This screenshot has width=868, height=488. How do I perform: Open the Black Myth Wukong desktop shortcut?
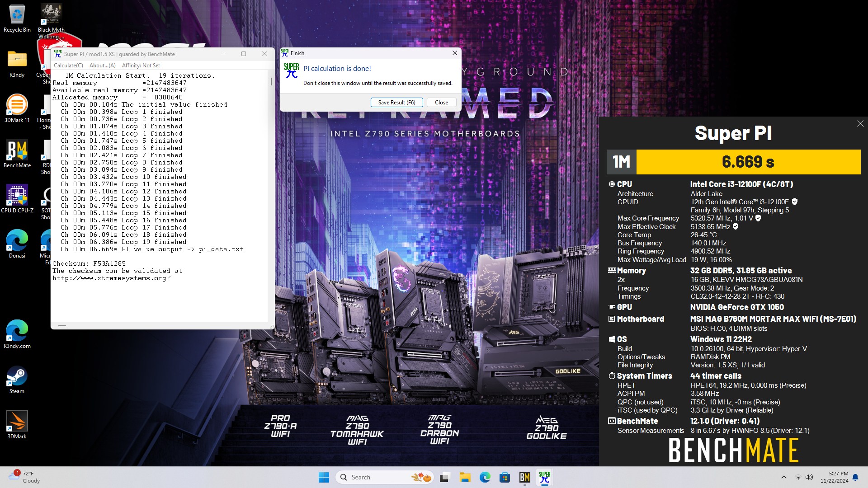click(x=51, y=21)
